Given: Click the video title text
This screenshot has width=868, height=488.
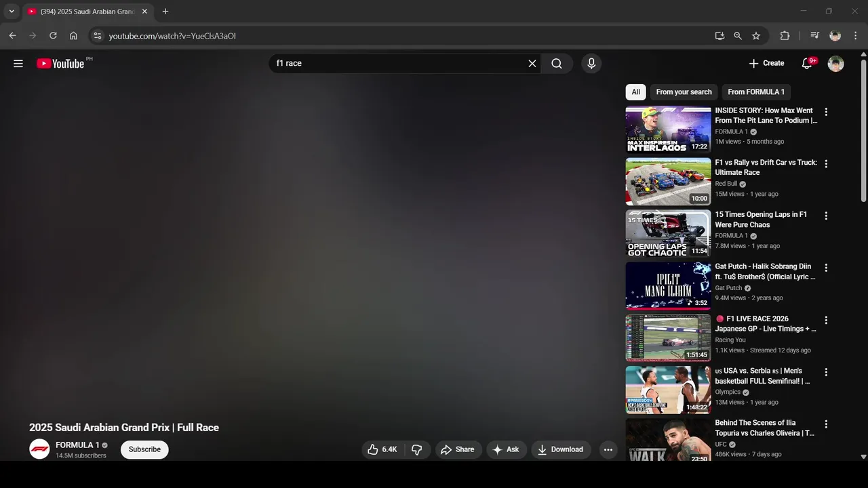Looking at the screenshot, I should [124, 428].
